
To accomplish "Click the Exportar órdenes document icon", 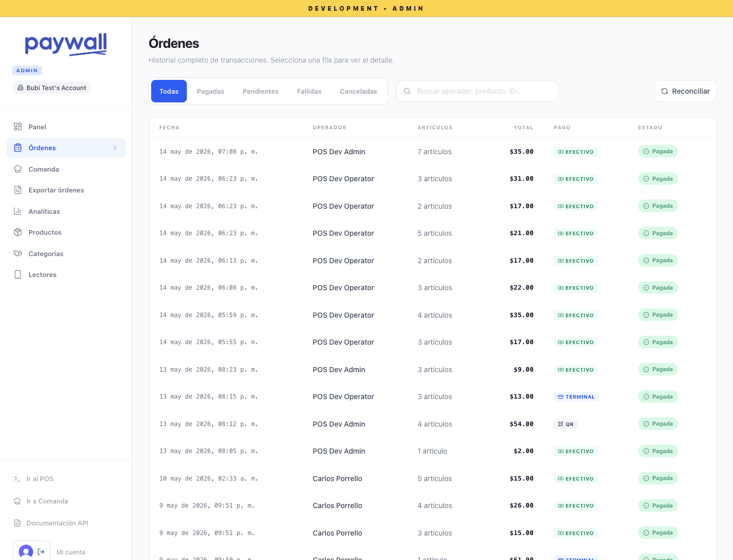I will coord(18,190).
